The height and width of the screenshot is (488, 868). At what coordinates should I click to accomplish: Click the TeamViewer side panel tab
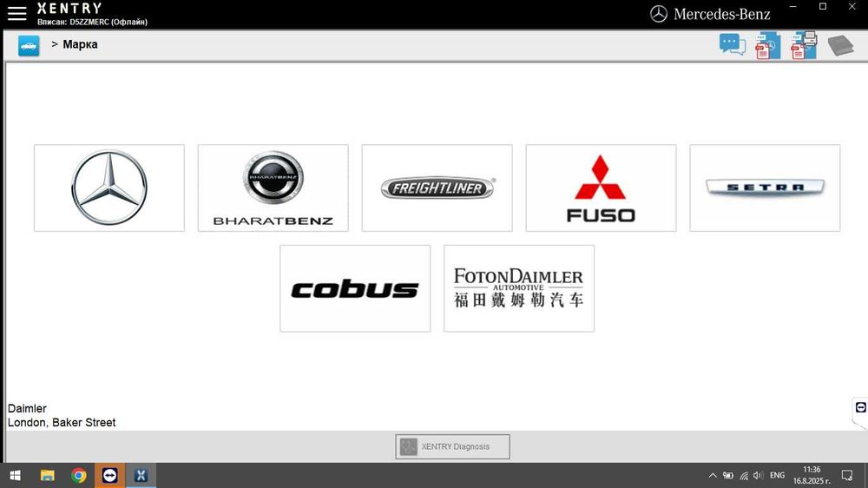point(860,408)
